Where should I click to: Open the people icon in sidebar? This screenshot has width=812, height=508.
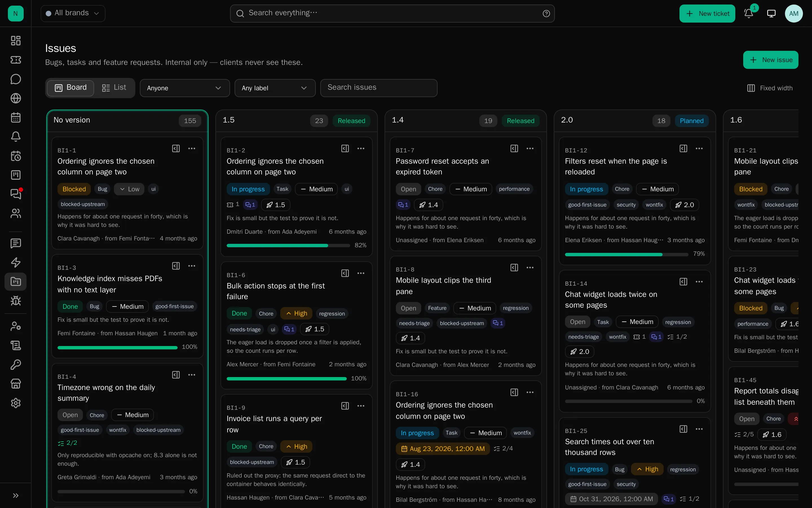(x=16, y=213)
